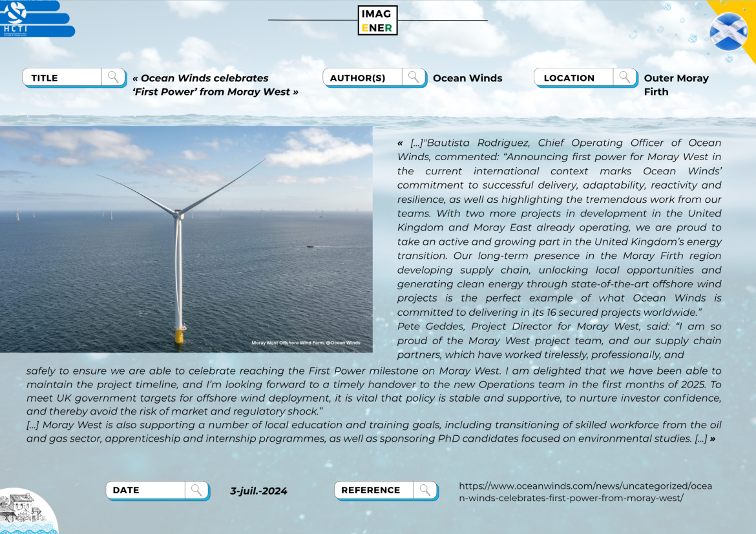Click the magnifier icon in the AUTHOR(S) field
Viewport: 756px width, 534px height.
coord(414,77)
